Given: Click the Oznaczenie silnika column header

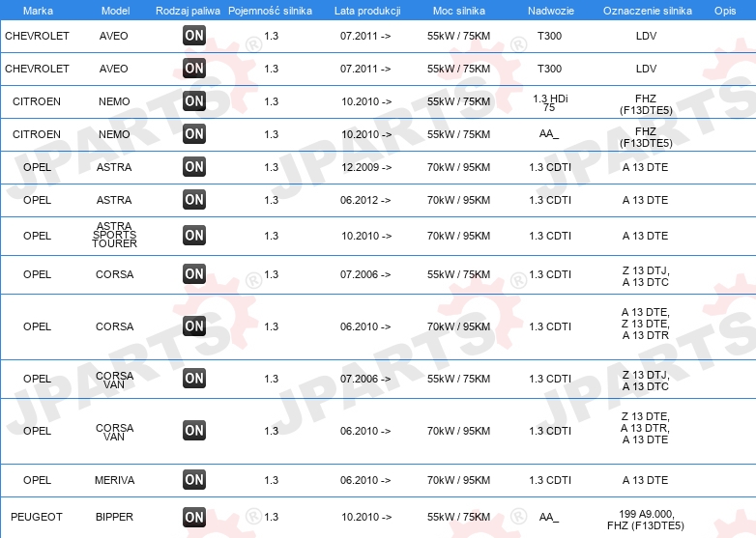Looking at the screenshot, I should [647, 10].
